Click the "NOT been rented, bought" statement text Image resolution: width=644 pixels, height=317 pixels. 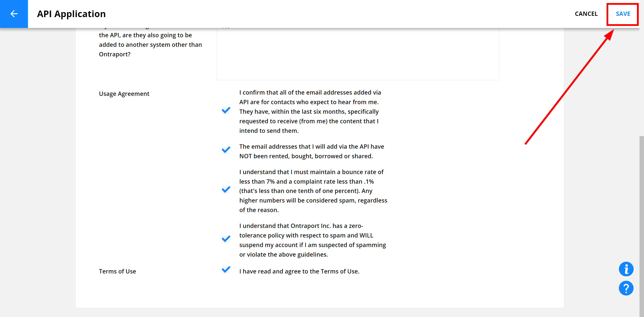point(312,151)
